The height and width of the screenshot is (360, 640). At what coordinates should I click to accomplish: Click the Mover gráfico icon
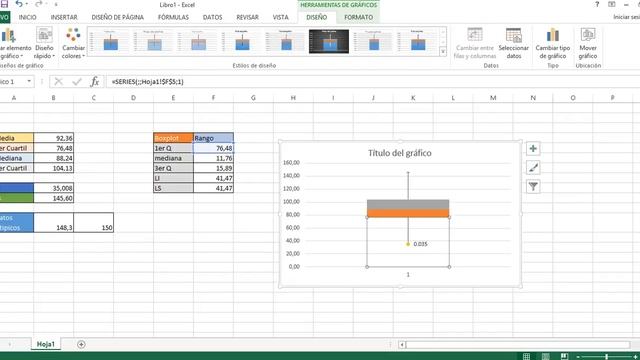[588, 35]
